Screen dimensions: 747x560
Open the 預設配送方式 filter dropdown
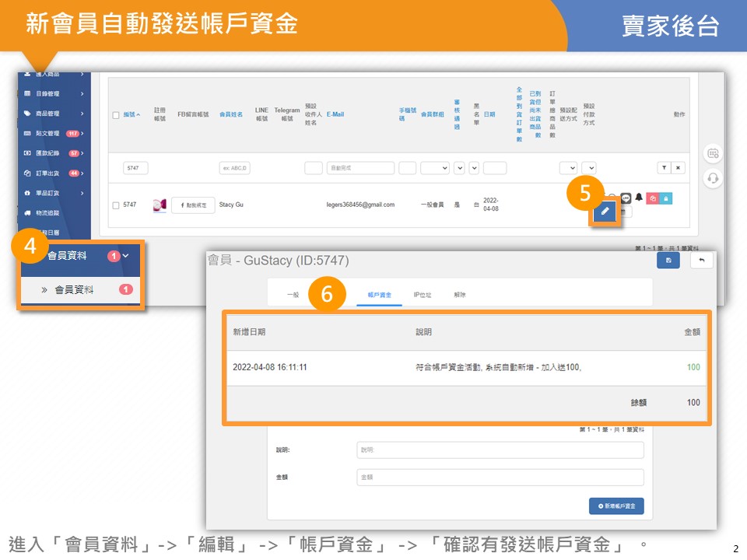click(x=569, y=168)
